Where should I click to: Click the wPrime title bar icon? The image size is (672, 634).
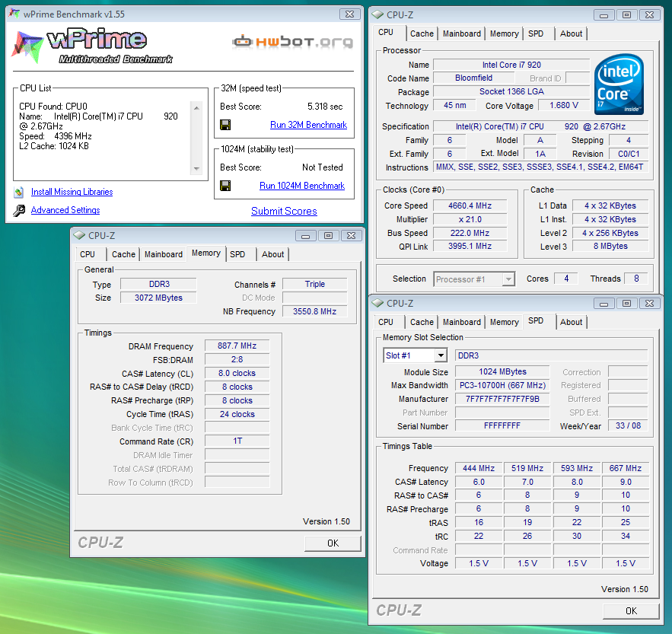(x=14, y=14)
